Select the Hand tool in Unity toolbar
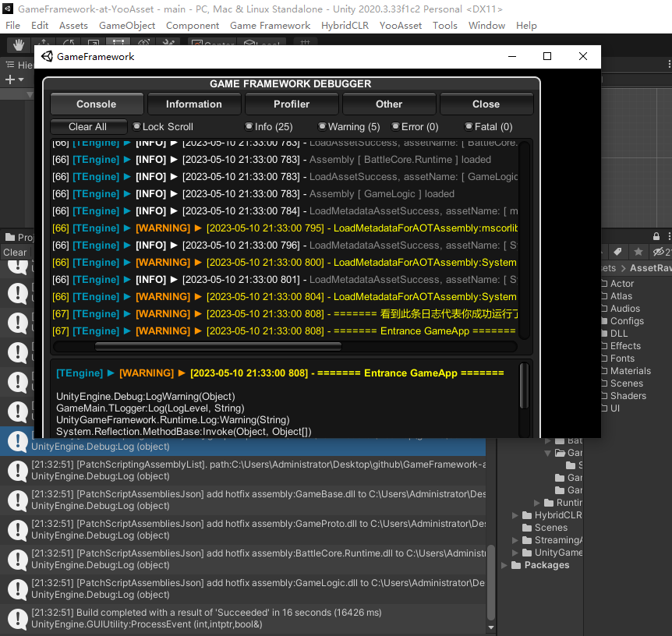 [x=19, y=44]
